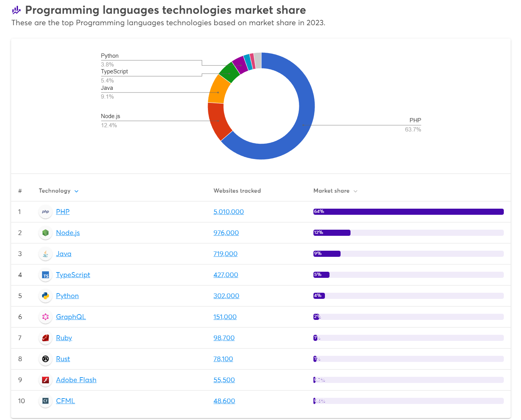The image size is (521, 420).
Task: Click the Python snake icon
Action: (45, 296)
